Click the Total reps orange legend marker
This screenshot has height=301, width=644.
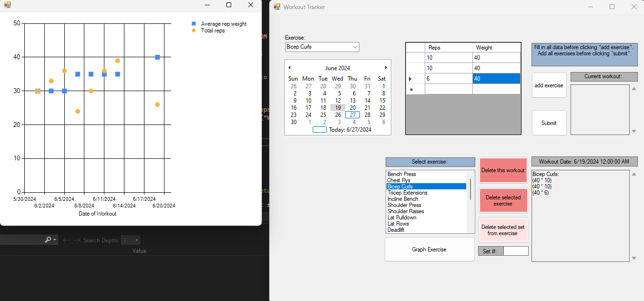(194, 31)
